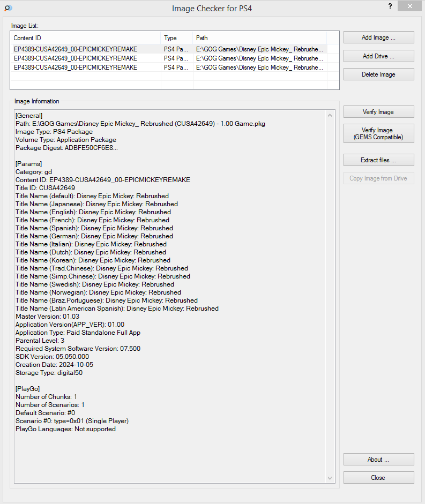Click Number of Chunks: 1 line
Screen dimensions: 425x504
click(46, 397)
